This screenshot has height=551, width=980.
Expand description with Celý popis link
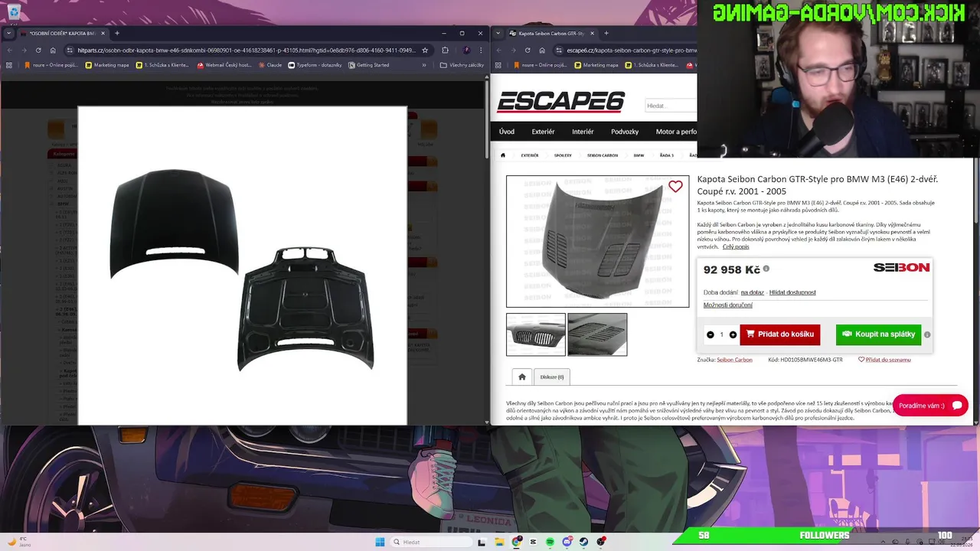click(x=736, y=246)
